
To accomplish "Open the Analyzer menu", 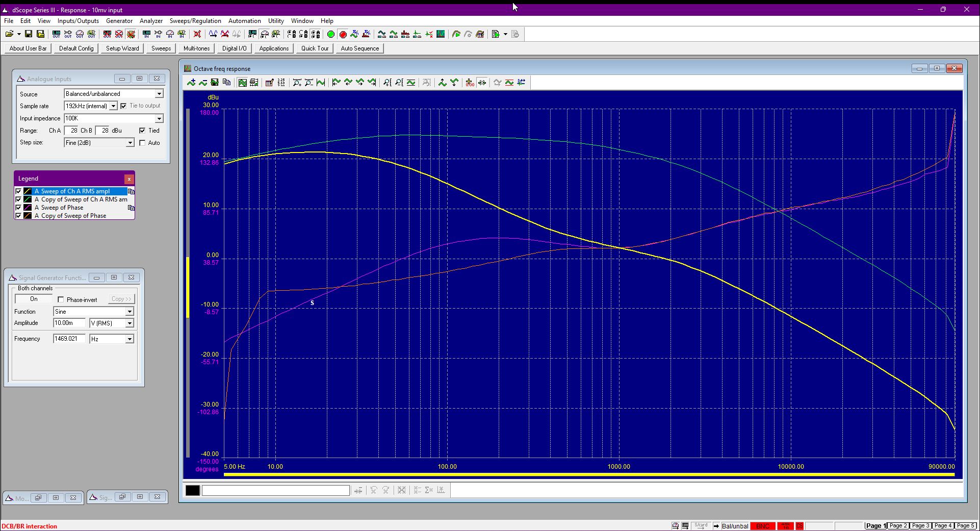I will pyautogui.click(x=151, y=21).
